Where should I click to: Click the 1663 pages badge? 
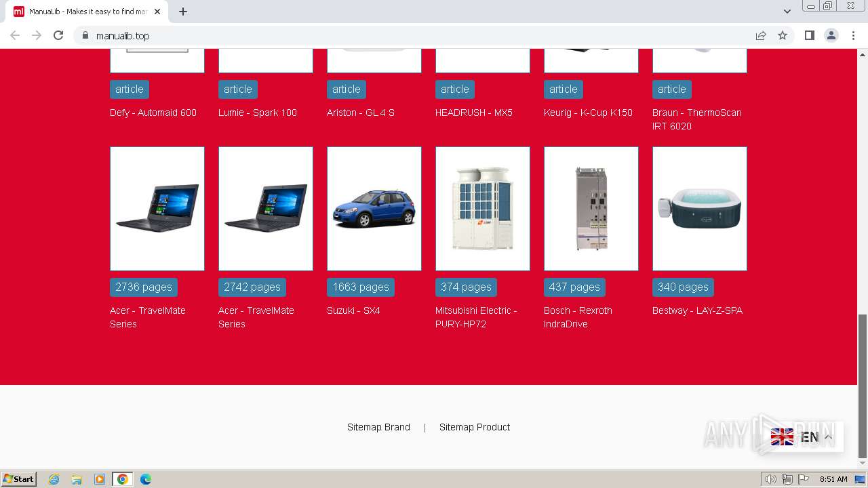point(361,287)
